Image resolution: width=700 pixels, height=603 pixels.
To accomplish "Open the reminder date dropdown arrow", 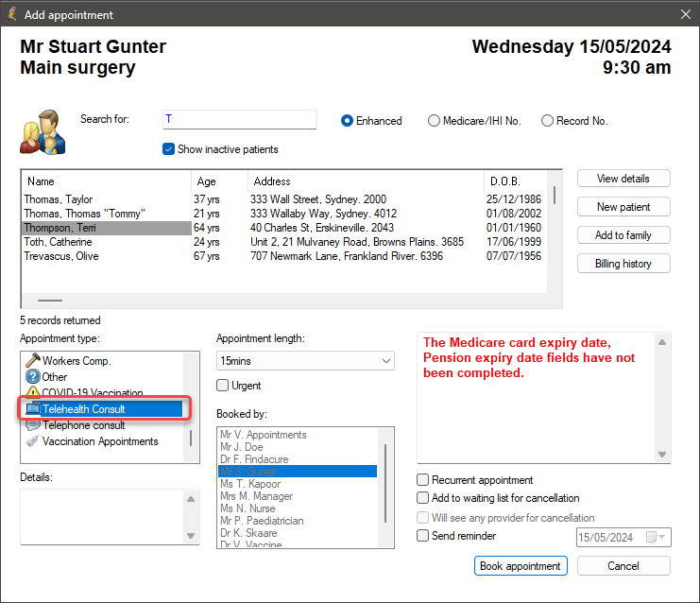I will (x=661, y=537).
